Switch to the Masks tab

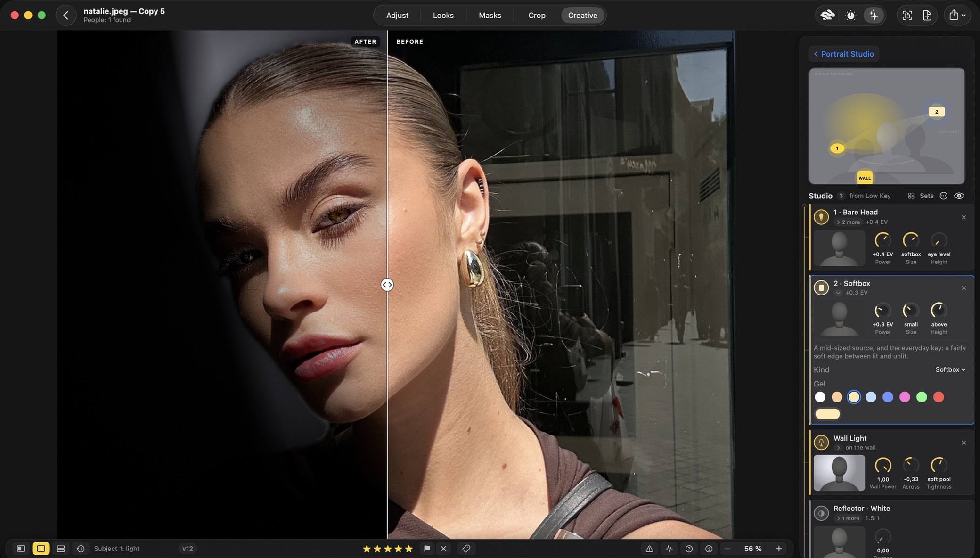click(x=490, y=16)
